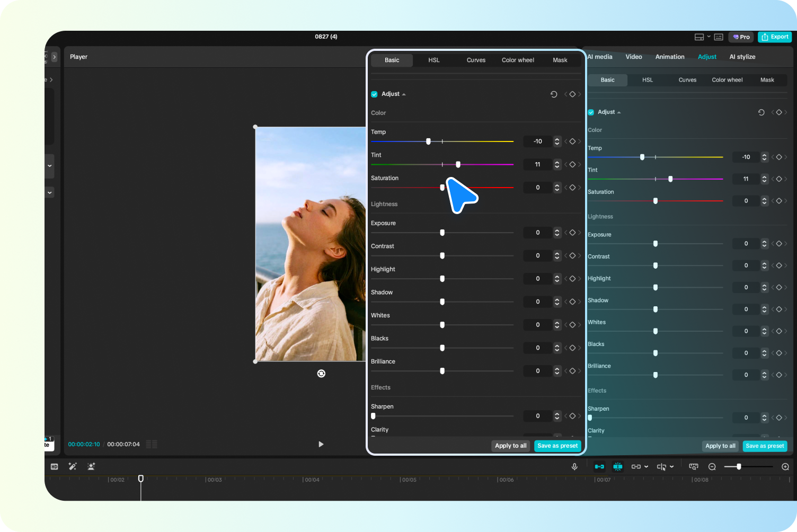797x532 pixels.
Task: Click the Pro button
Action: point(741,37)
